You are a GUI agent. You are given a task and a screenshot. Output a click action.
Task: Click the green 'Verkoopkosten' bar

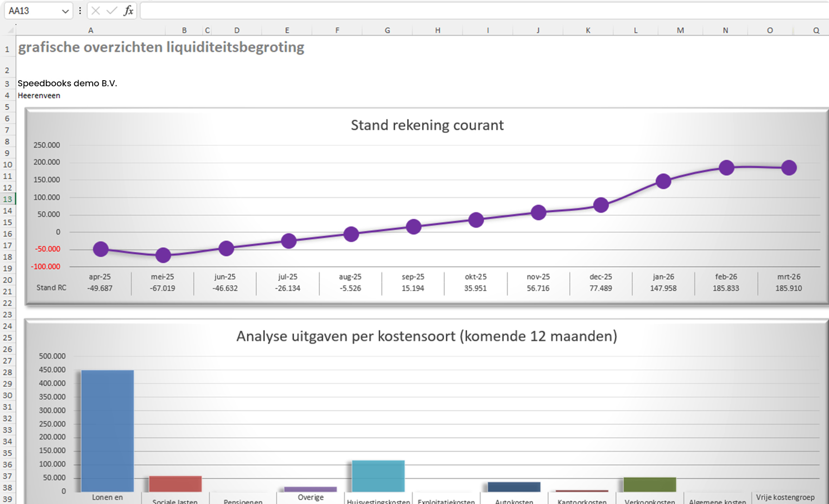[x=650, y=485]
